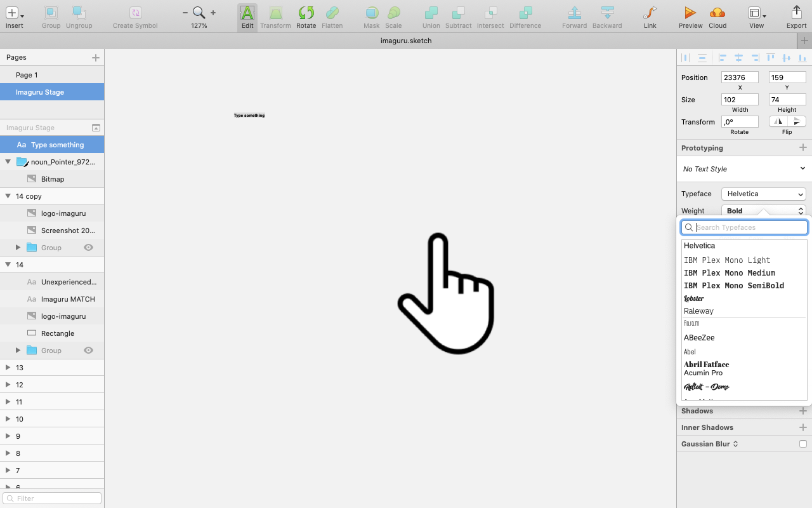Switch to Page 1
This screenshot has height=508, width=812.
[52, 75]
